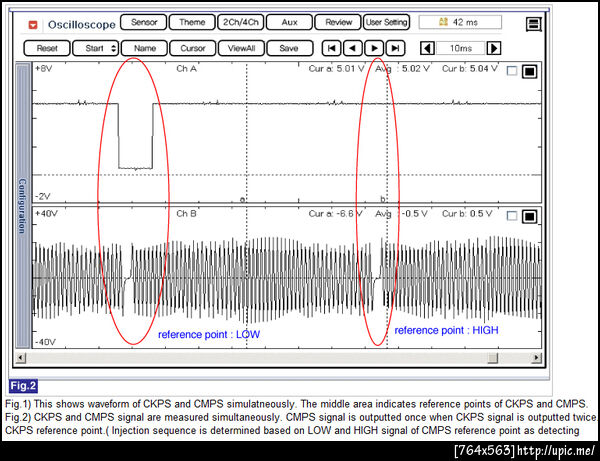Click the 'reference point : HIGH' label
600x461 pixels.
(446, 331)
